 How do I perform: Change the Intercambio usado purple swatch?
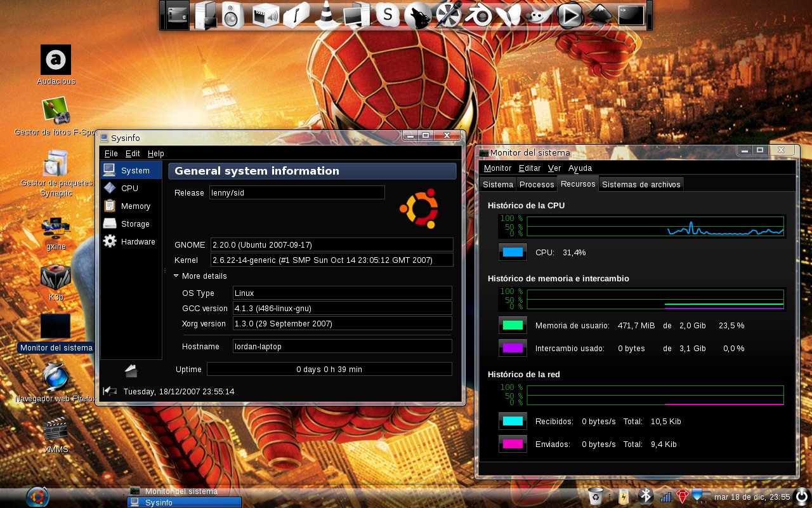click(513, 348)
